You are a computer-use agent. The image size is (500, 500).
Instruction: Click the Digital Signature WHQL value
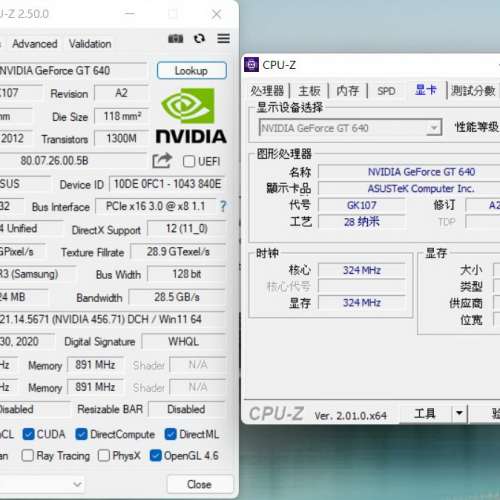(x=184, y=342)
